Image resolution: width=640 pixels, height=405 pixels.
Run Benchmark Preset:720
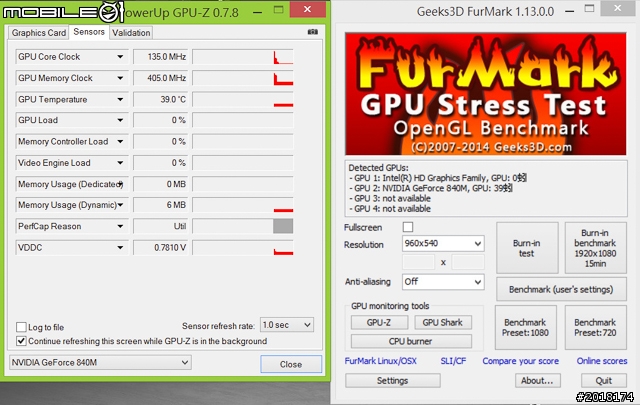pos(596,327)
